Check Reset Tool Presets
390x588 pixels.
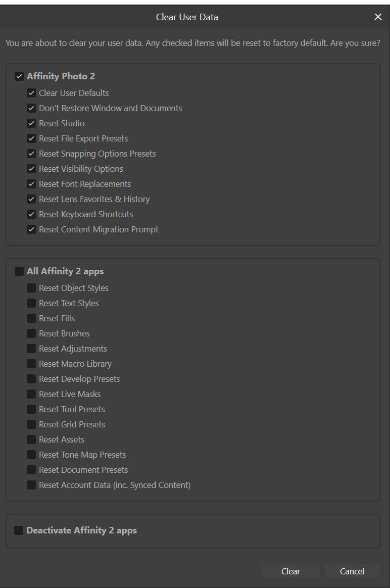pyautogui.click(x=31, y=410)
